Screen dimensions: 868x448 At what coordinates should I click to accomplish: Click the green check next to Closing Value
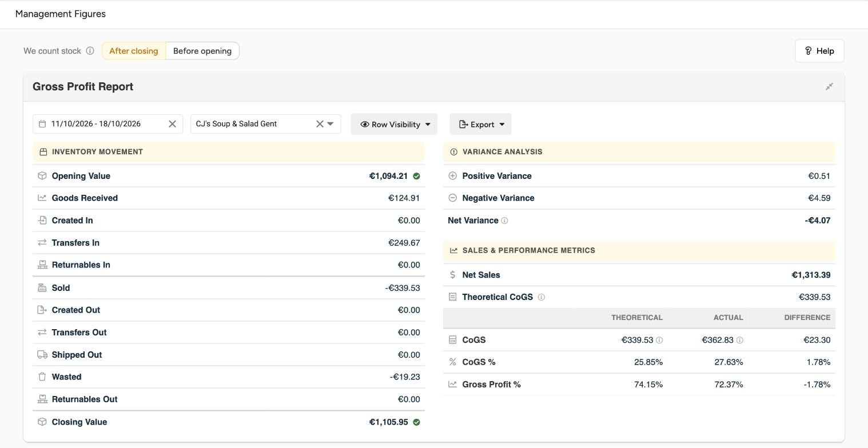tap(416, 422)
